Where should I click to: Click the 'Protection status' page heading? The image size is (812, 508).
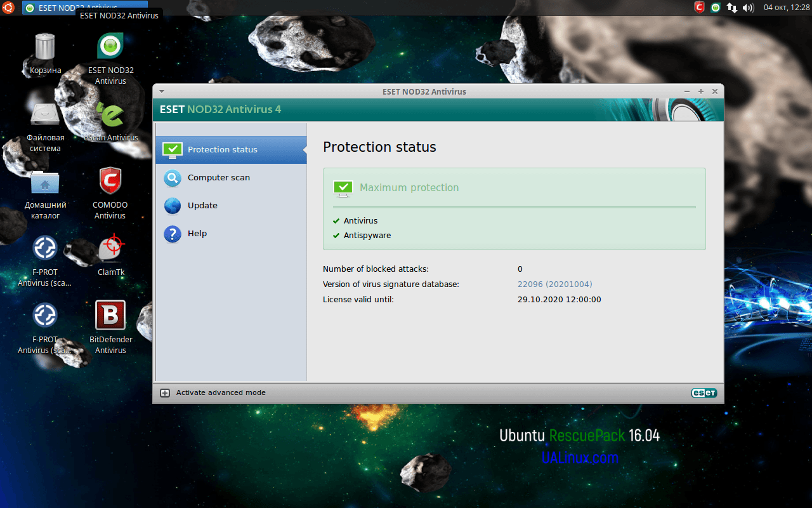[379, 147]
